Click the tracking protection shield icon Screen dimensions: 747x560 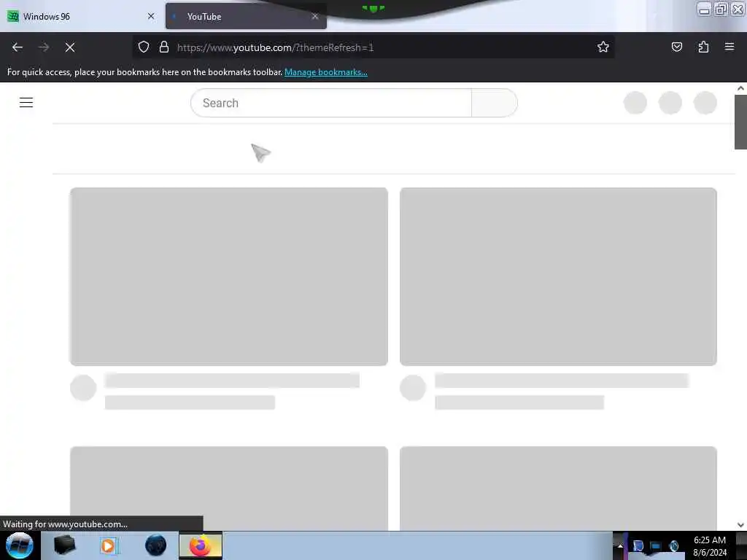144,47
